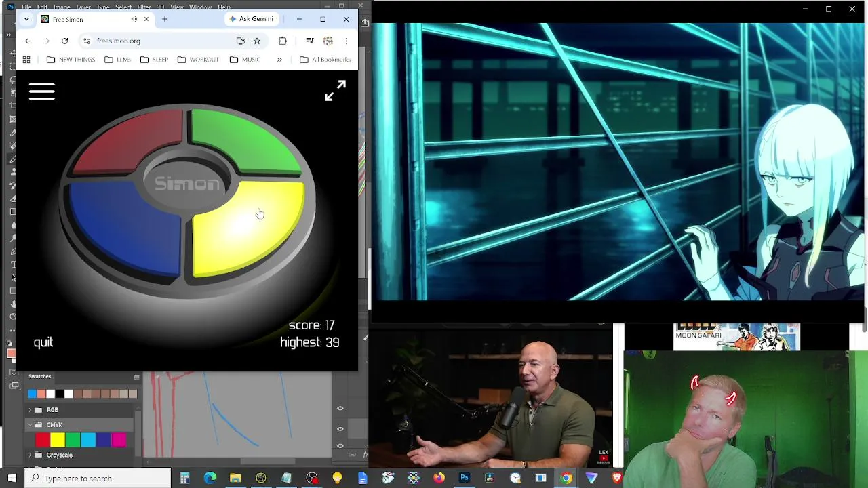Quit the Simon game
The image size is (868, 488).
pyautogui.click(x=43, y=342)
